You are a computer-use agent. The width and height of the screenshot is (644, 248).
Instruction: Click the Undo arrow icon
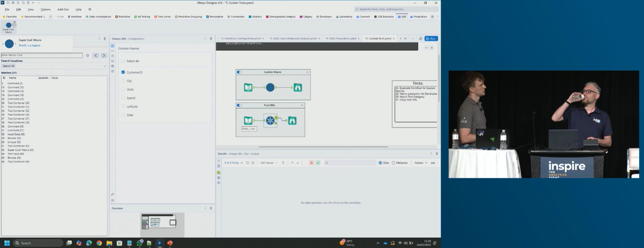(x=33, y=3)
